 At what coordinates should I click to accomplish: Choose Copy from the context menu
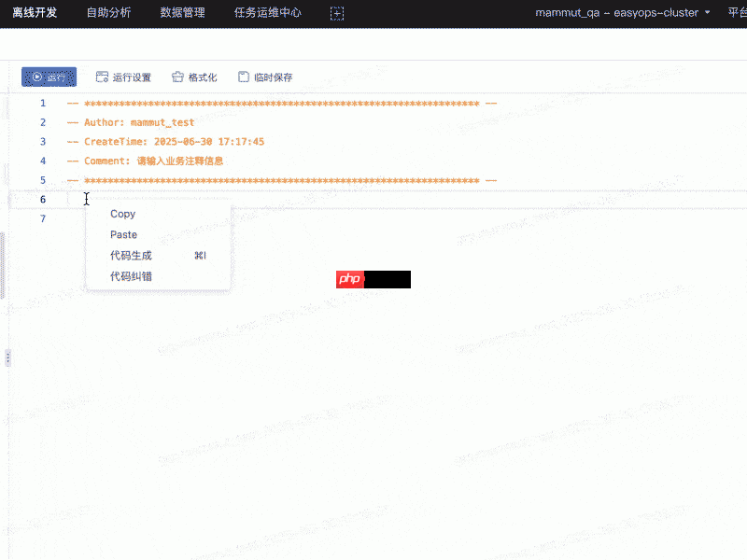(122, 213)
